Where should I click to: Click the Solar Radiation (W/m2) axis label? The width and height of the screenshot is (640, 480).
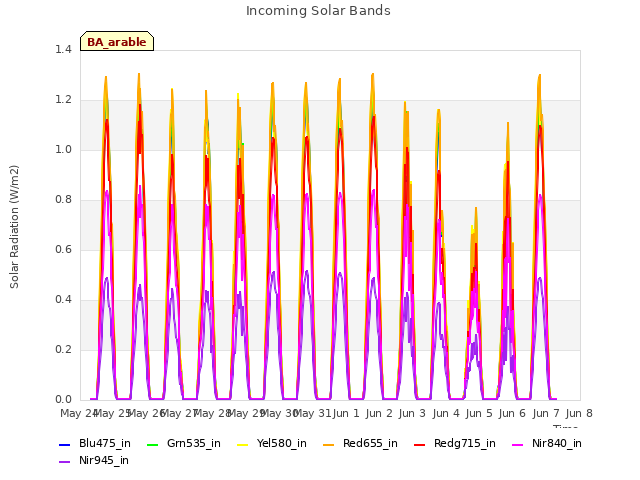14,227
